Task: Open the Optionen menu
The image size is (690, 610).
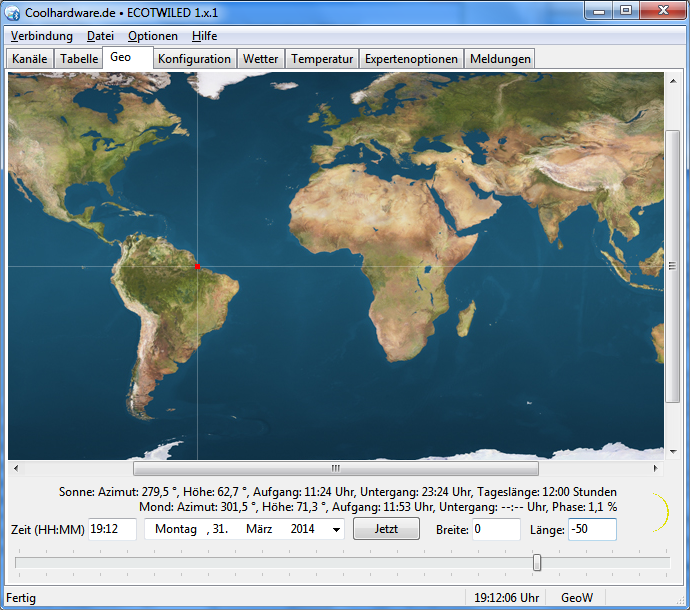Action: tap(153, 36)
